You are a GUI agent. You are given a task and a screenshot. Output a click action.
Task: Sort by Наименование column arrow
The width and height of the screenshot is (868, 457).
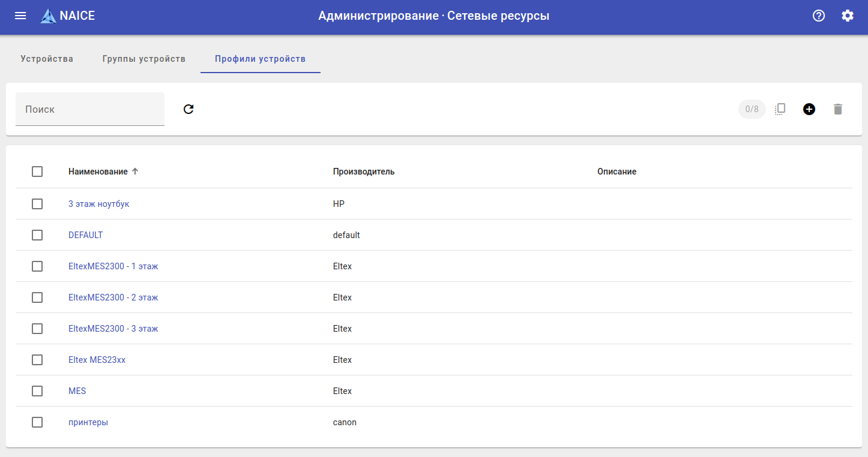click(x=135, y=172)
